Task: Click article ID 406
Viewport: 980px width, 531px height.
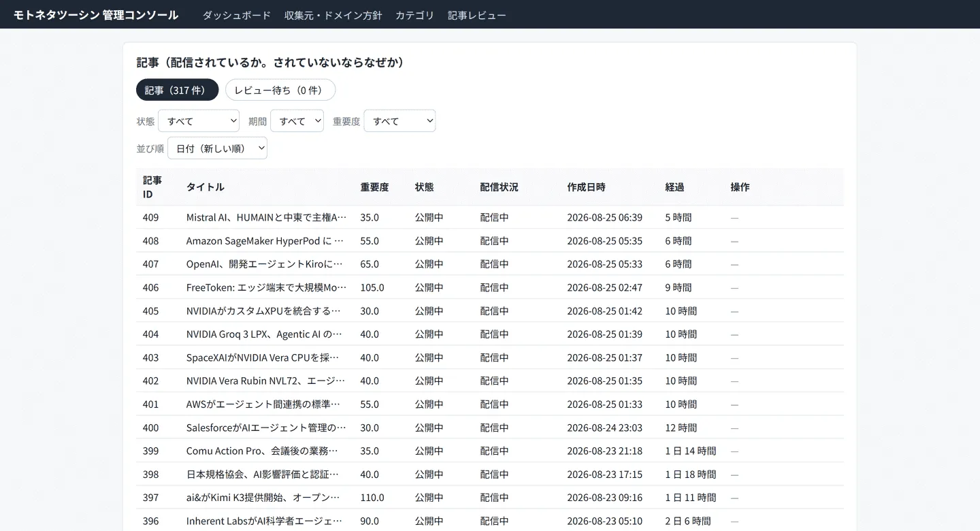Action: [x=150, y=288]
